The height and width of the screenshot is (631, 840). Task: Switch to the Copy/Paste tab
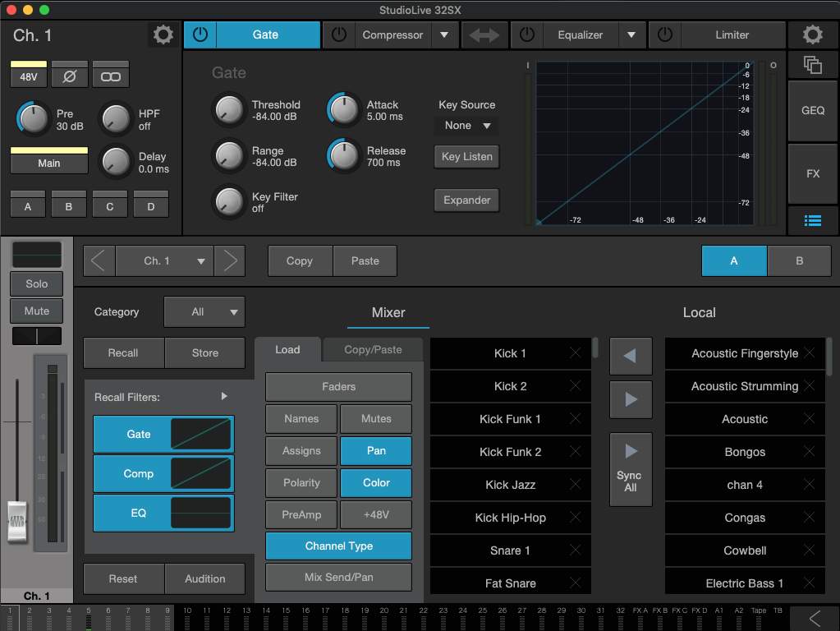pos(373,349)
